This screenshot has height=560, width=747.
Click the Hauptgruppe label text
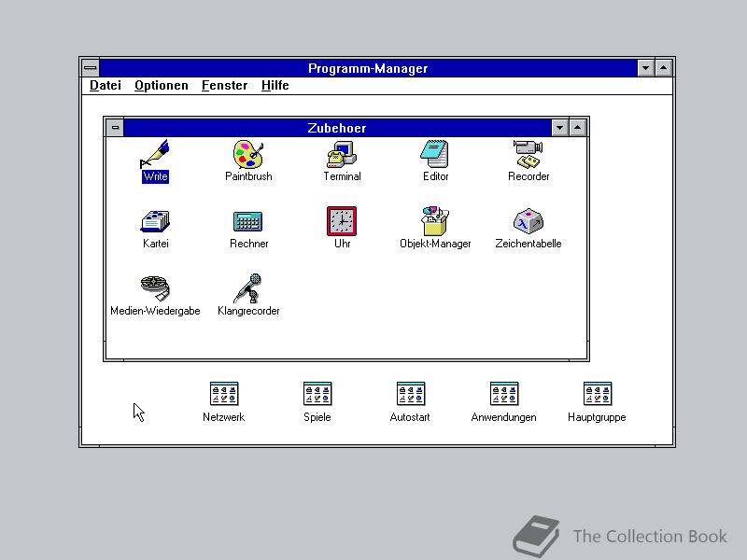coord(597,417)
